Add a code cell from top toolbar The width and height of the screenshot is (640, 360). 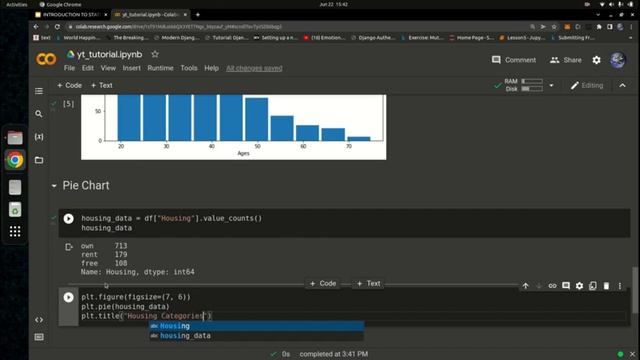coord(69,85)
